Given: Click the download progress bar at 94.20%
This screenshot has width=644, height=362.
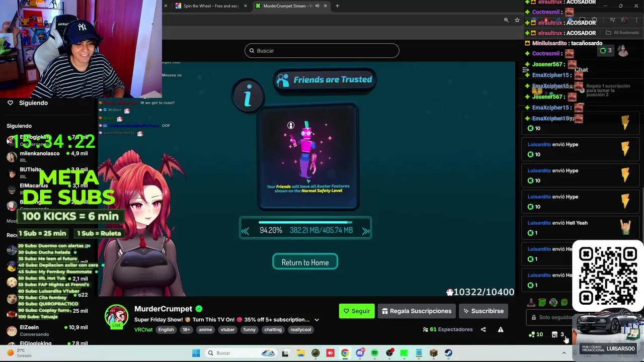Looking at the screenshot, I should 305,222.
